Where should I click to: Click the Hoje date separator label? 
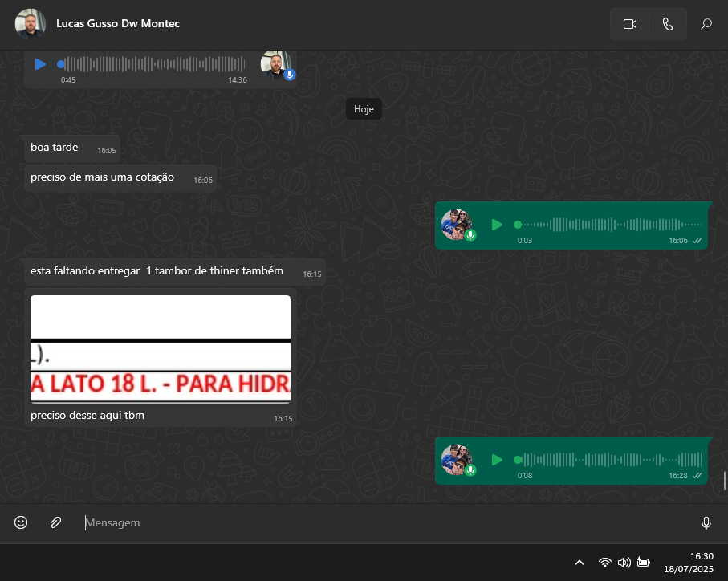(364, 109)
